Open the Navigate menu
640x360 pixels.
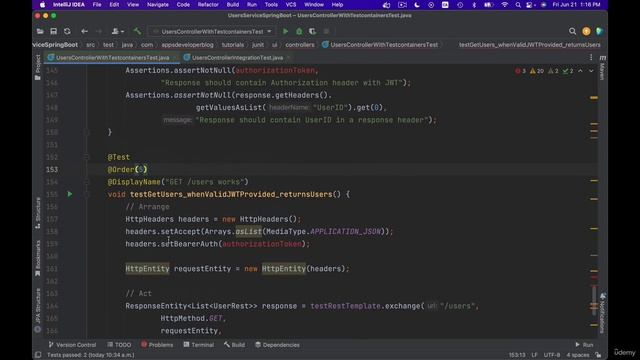158,5
